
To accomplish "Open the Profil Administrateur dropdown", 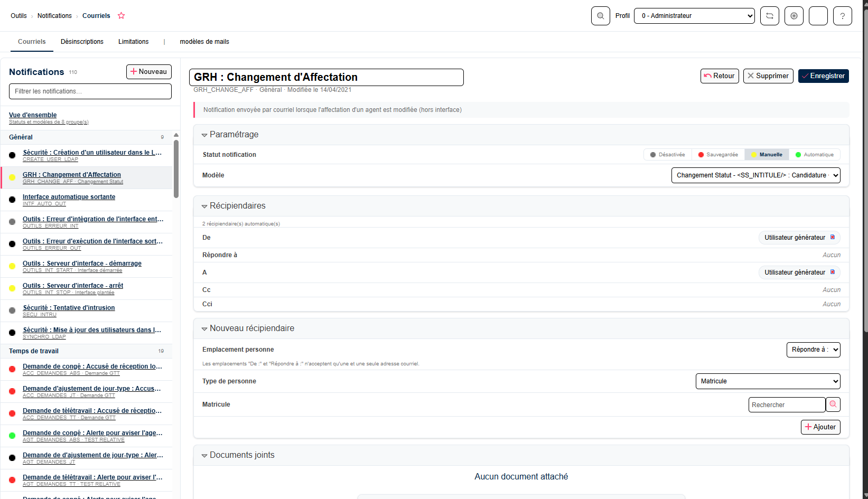I will click(694, 16).
